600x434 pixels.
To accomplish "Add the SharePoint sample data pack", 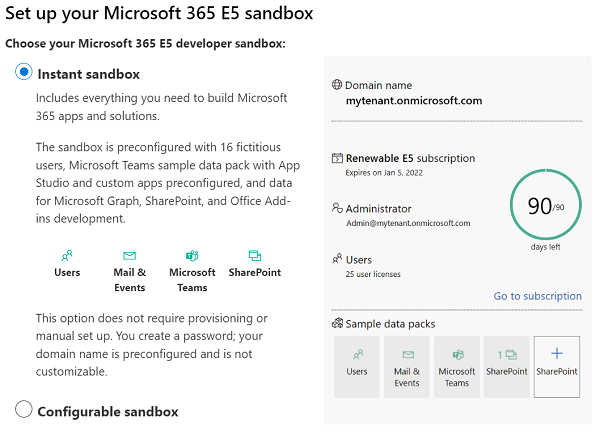I will [557, 366].
